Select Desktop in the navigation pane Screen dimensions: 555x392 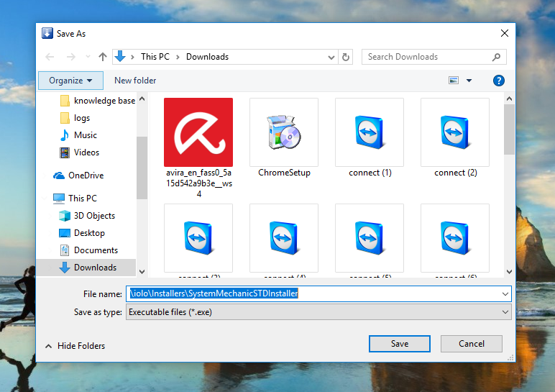click(82, 233)
